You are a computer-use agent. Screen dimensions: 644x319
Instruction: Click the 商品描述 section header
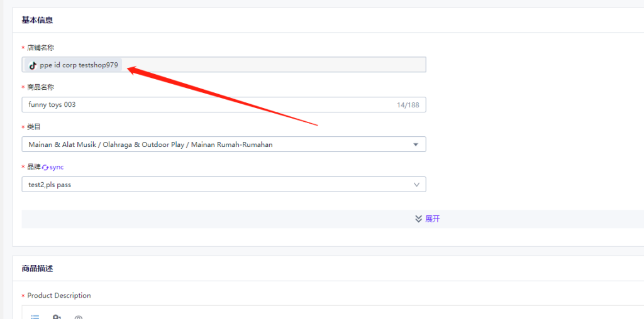click(x=37, y=269)
